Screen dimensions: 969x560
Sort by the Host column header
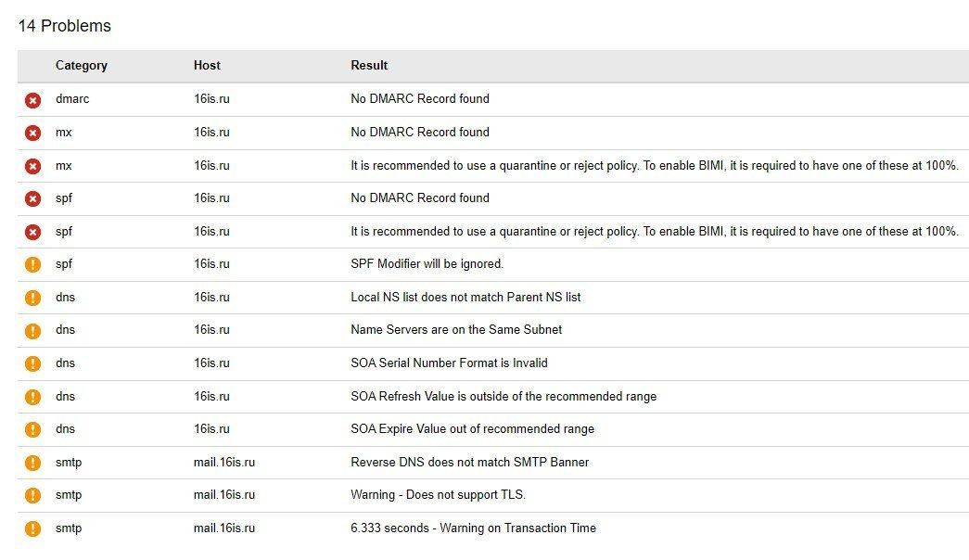207,66
